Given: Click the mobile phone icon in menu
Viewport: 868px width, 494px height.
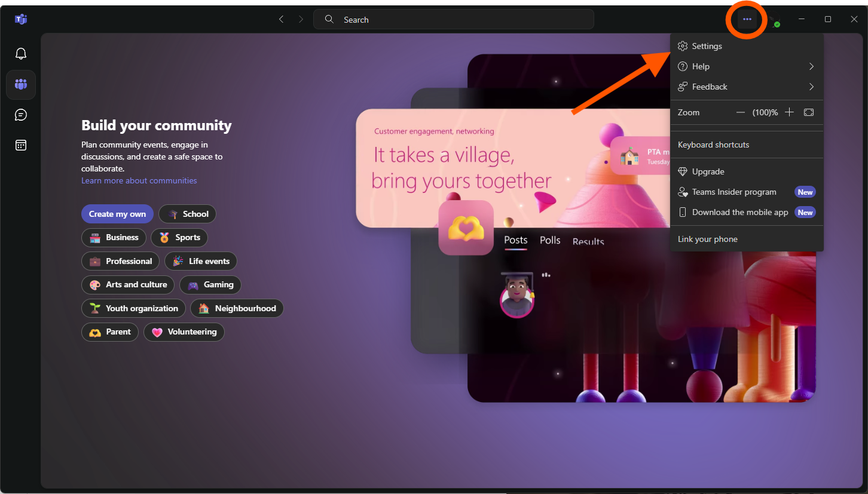Looking at the screenshot, I should 683,212.
